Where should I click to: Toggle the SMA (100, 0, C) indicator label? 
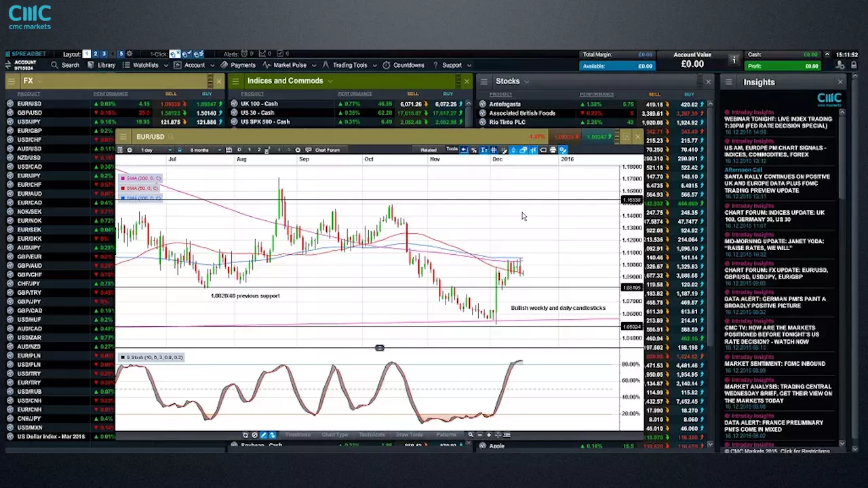[140, 198]
